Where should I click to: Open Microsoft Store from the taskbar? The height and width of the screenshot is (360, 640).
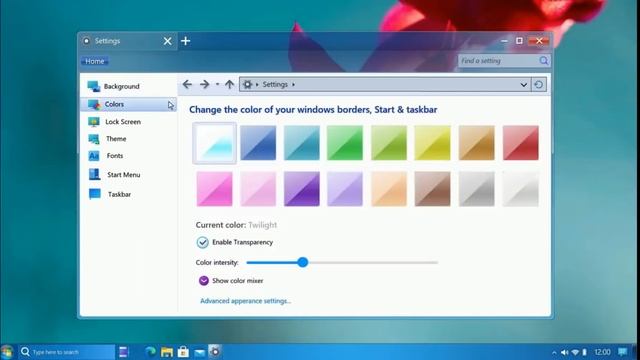point(183,352)
